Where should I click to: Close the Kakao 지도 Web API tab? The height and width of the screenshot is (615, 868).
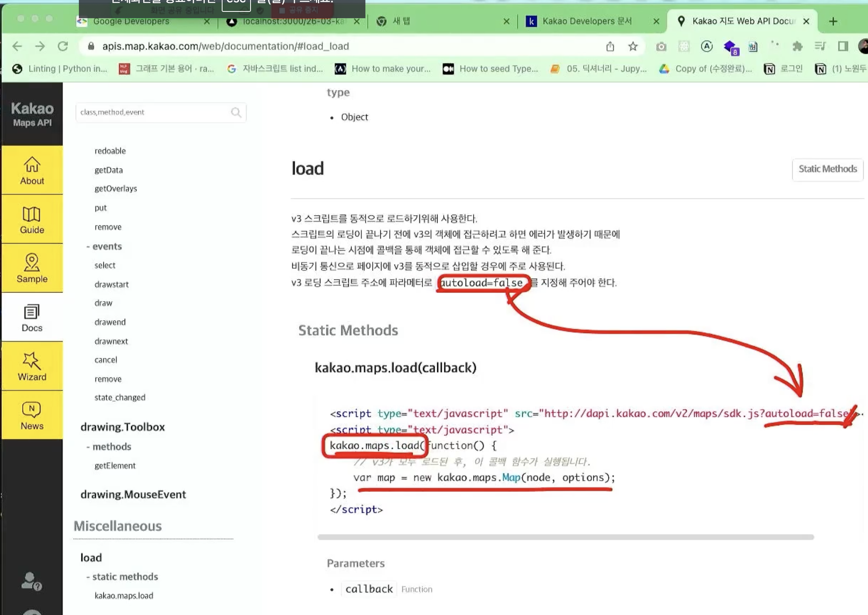[806, 21]
